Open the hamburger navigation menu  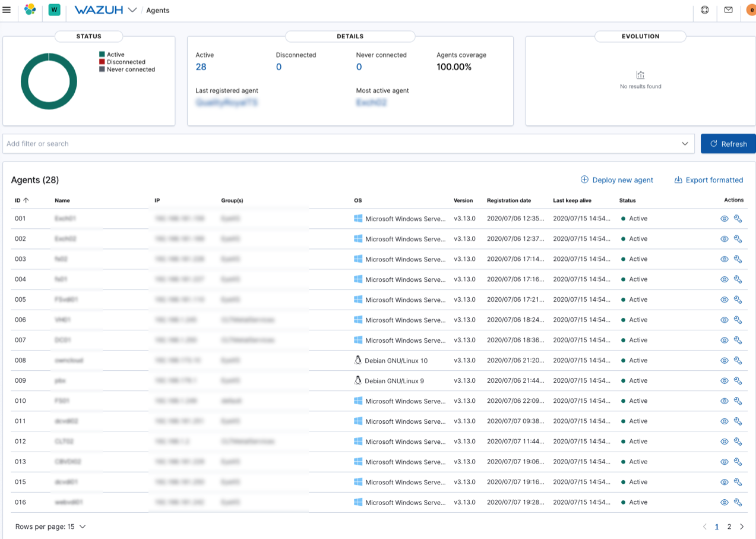[7, 10]
